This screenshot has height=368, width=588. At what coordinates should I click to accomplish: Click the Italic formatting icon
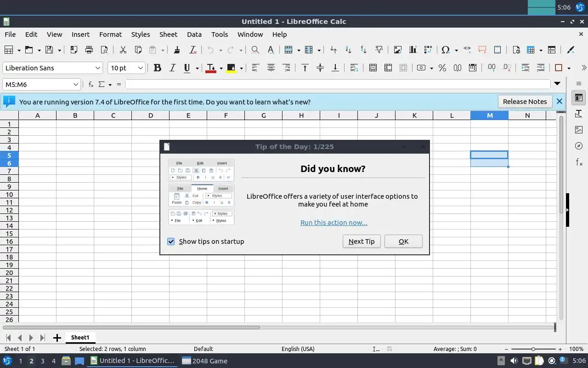click(x=172, y=68)
